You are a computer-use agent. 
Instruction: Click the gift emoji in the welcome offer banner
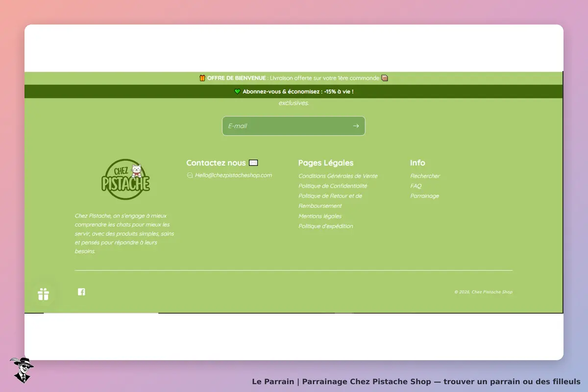coord(202,78)
